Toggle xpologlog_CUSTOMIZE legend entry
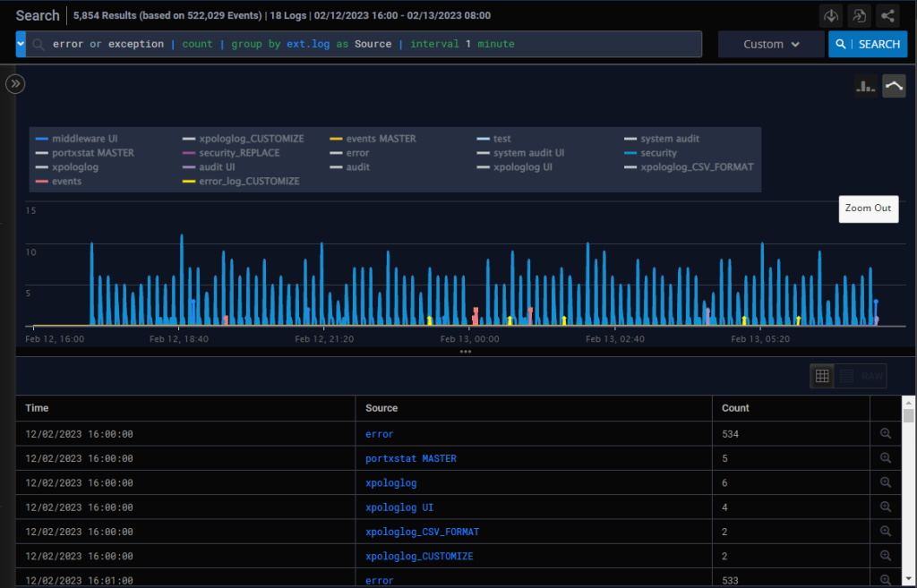Image resolution: width=917 pixels, height=588 pixels. point(244,139)
